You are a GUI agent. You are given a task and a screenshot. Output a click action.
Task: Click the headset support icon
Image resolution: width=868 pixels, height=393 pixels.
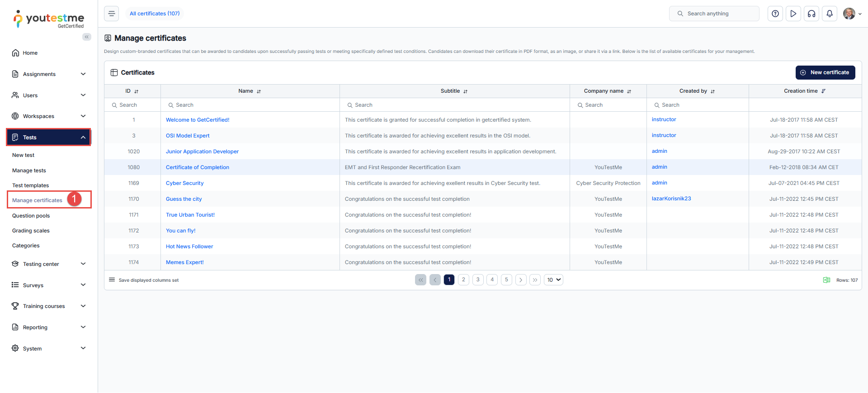point(811,14)
